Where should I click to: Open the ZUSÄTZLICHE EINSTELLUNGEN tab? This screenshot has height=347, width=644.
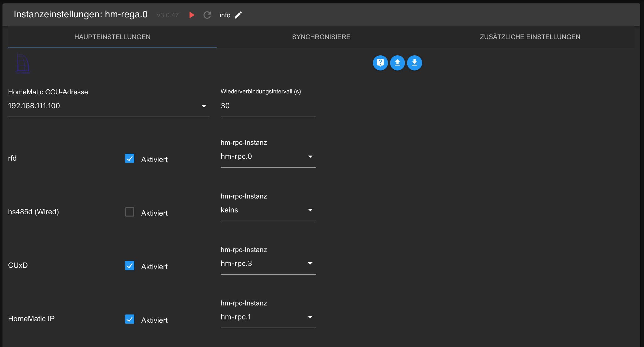click(x=530, y=37)
